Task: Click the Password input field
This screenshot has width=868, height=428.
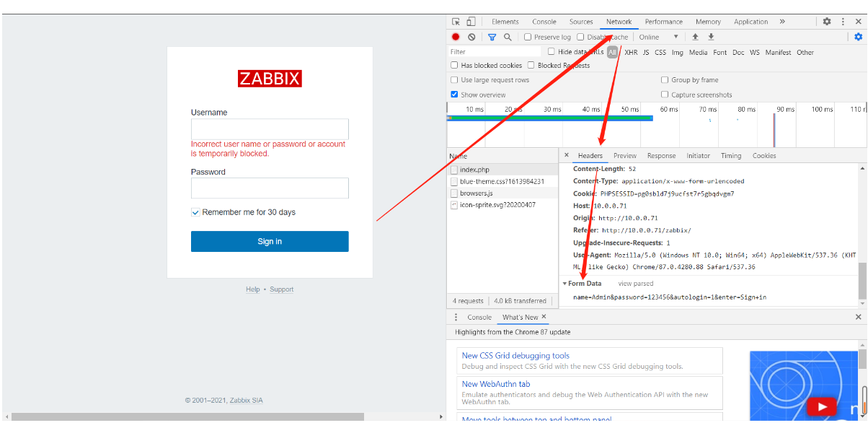Action: tap(270, 188)
